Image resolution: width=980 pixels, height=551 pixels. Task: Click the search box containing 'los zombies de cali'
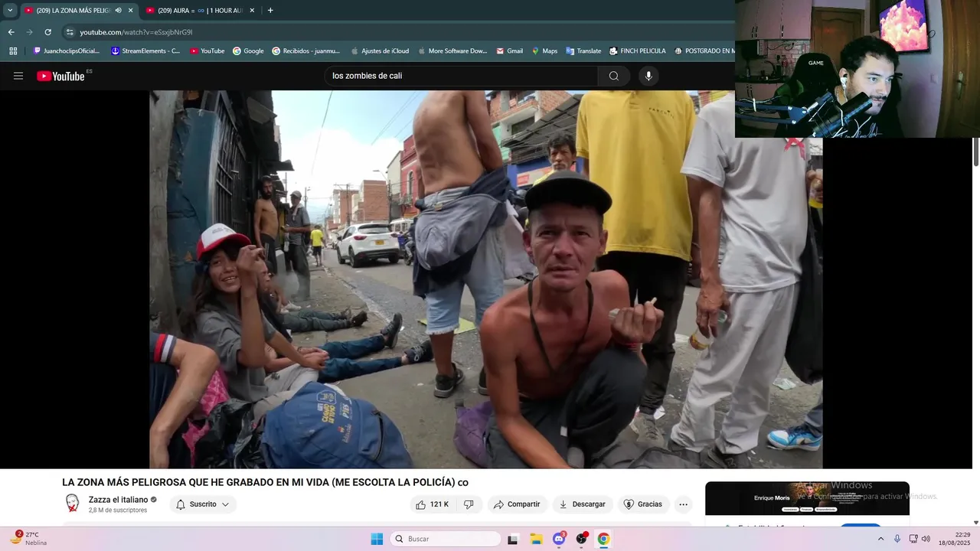461,76
